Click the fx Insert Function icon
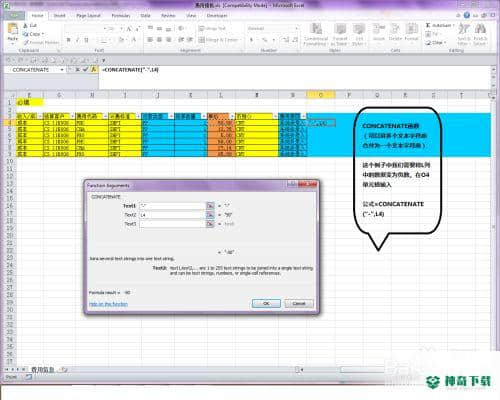The image size is (500, 400). [x=94, y=69]
